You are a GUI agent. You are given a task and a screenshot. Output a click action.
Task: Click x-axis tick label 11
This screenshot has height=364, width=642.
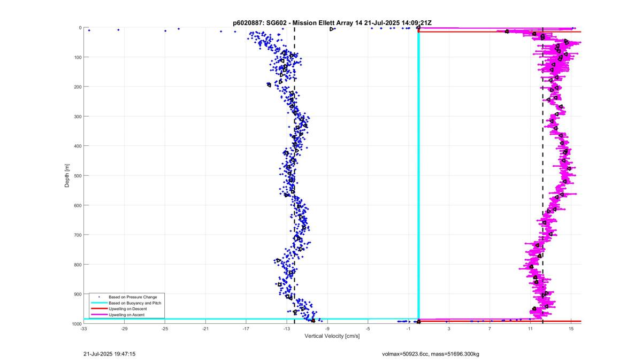point(530,329)
